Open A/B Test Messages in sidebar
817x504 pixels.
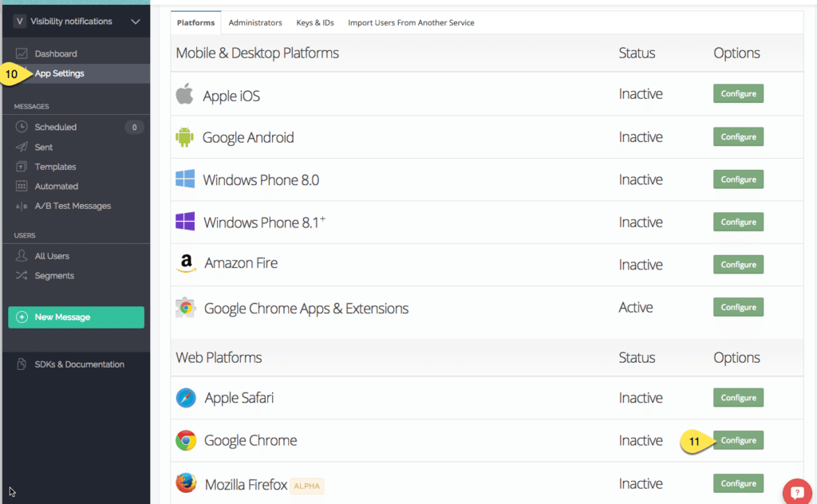pos(73,206)
